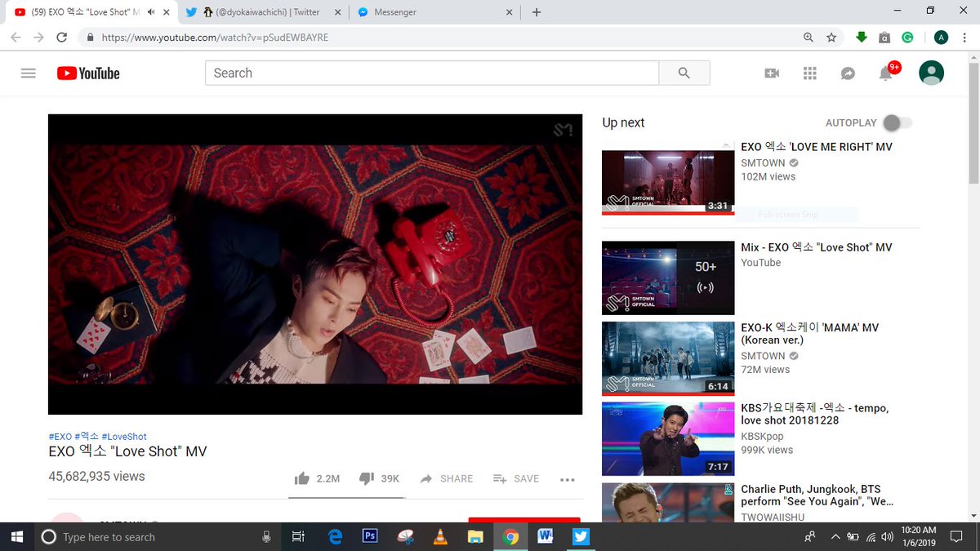Screen dimensions: 980x551
Task: Open Twitter app from the taskbar
Action: click(581, 536)
